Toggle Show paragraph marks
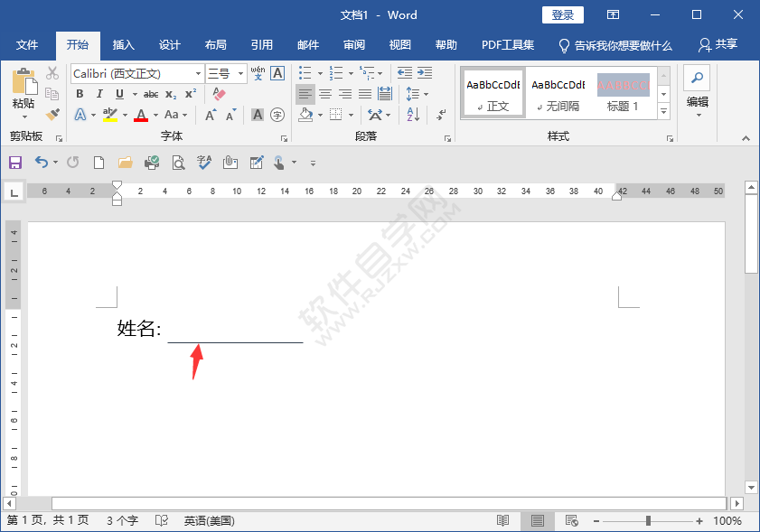This screenshot has height=532, width=760. (441, 115)
